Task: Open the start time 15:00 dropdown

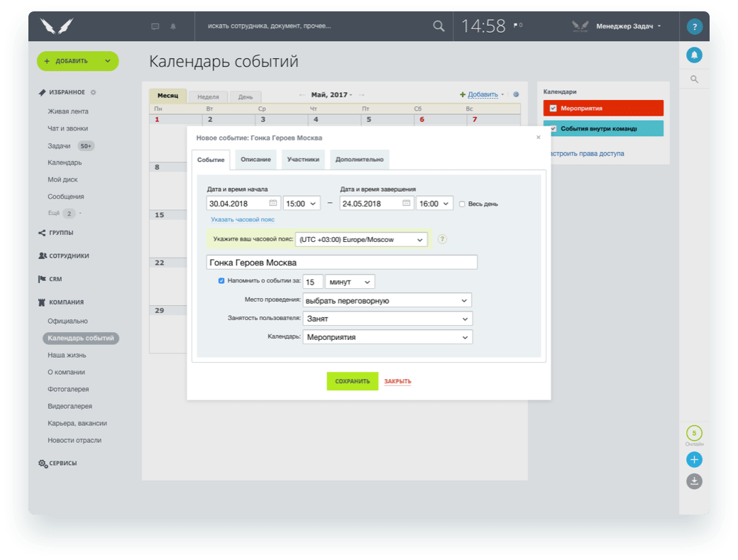Action: (302, 203)
